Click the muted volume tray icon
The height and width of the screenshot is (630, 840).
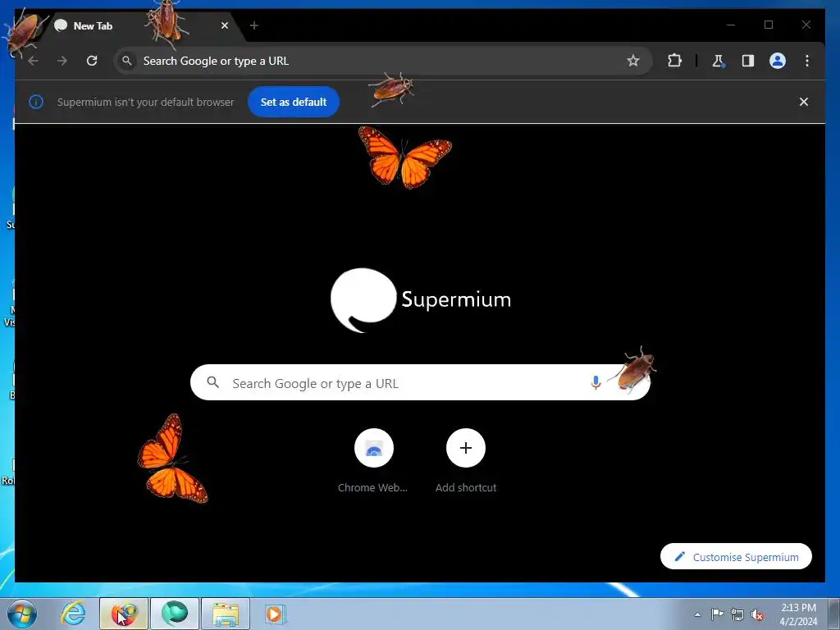[x=757, y=614]
